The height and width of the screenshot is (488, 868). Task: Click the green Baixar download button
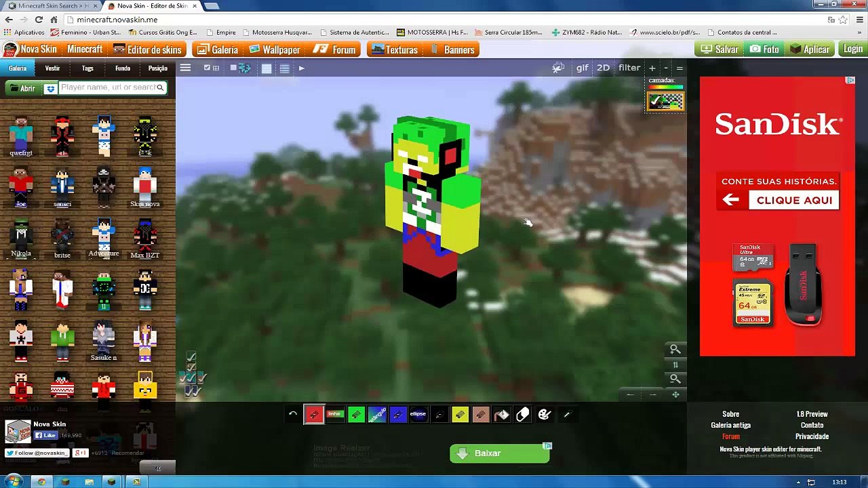click(500, 453)
